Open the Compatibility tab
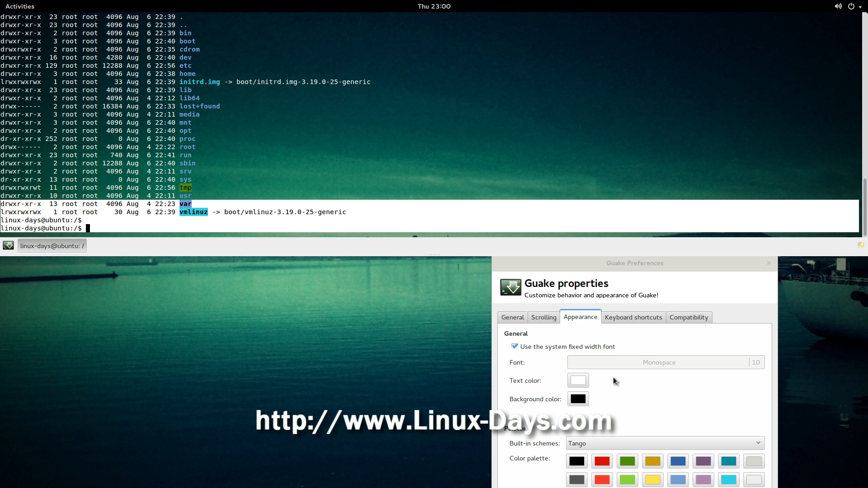The image size is (868, 488). click(689, 317)
